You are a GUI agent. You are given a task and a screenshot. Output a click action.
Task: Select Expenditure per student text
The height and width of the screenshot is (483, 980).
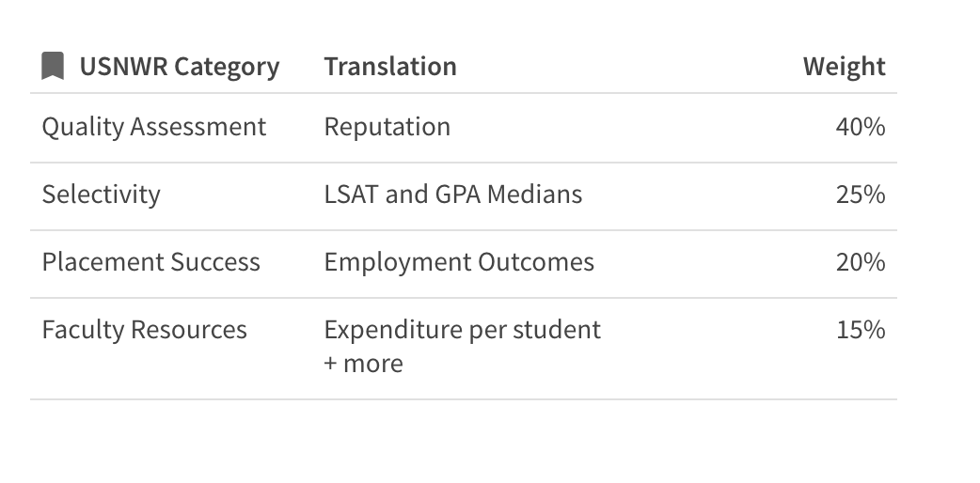point(463,329)
